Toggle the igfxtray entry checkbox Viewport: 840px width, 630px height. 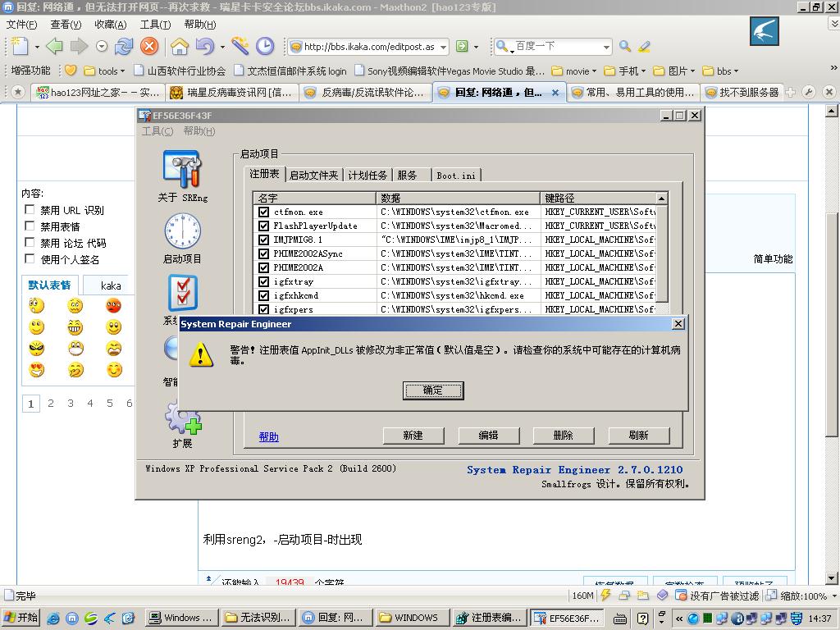tap(263, 281)
